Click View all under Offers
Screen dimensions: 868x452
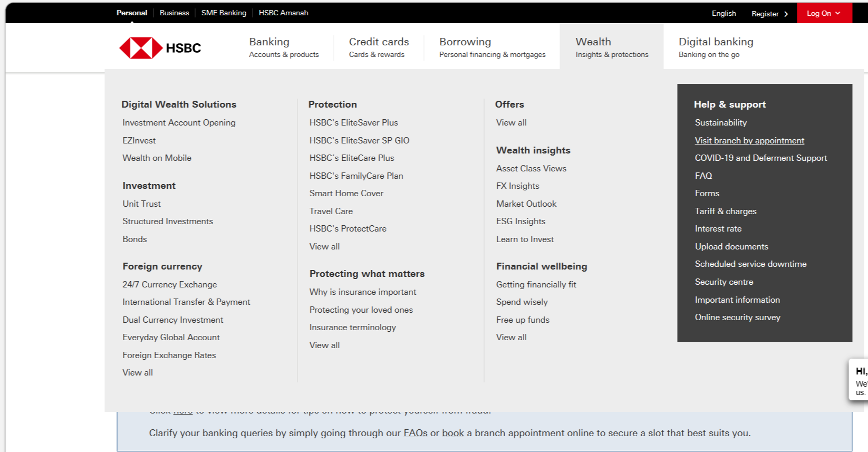(x=511, y=122)
